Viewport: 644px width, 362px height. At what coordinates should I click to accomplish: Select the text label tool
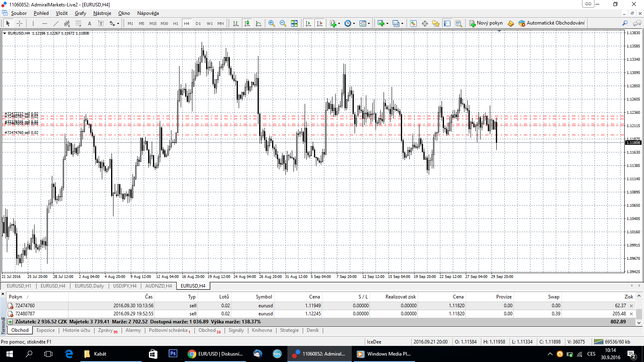pyautogui.click(x=101, y=23)
